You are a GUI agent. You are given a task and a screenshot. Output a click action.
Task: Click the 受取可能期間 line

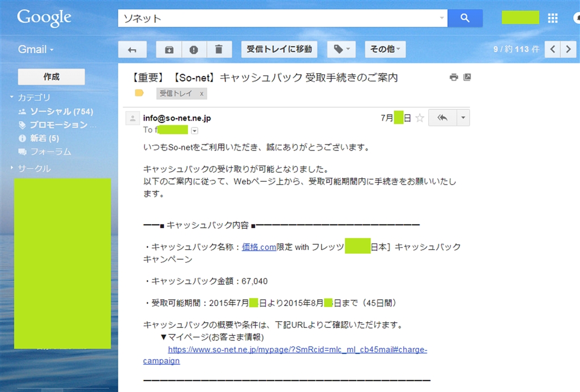click(x=271, y=303)
